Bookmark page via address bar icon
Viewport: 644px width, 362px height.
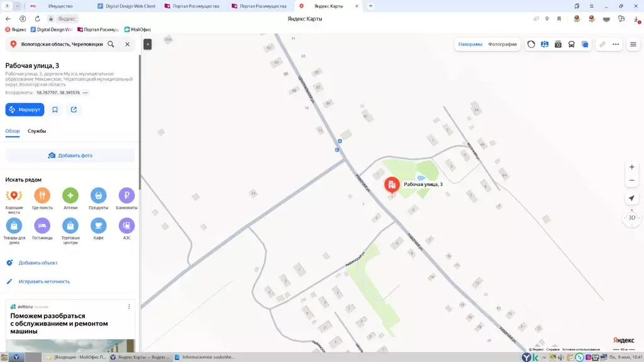point(559,19)
